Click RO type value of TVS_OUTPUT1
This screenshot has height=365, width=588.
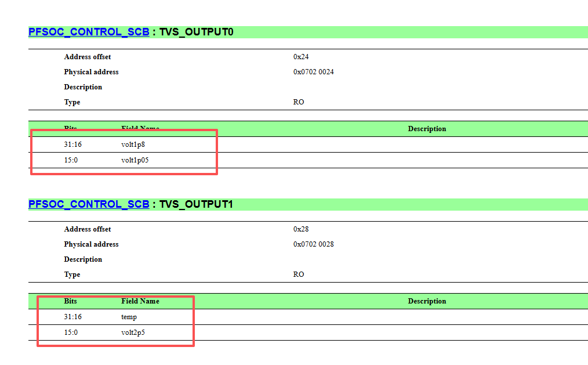(x=299, y=274)
